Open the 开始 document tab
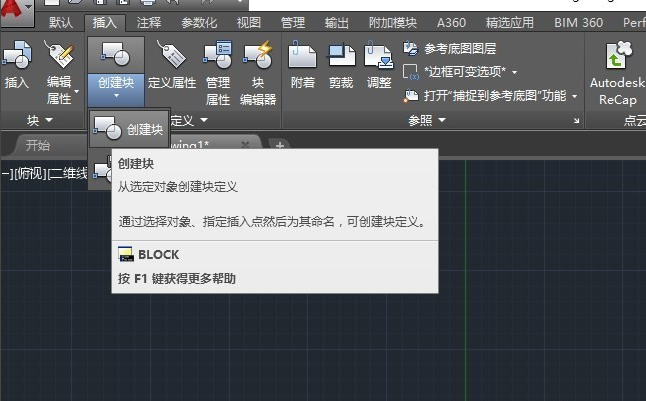The width and height of the screenshot is (646, 401). pyautogui.click(x=38, y=145)
